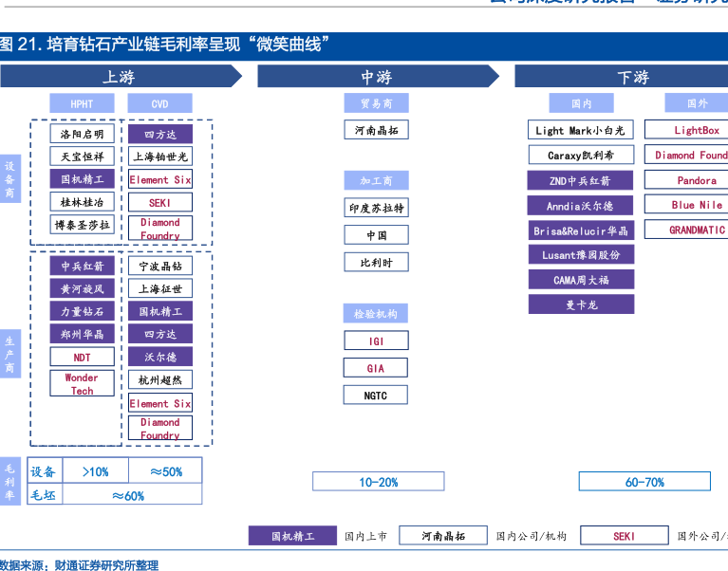Click the IGI inspection agency box
This screenshot has height=571, width=728.
pos(376,341)
